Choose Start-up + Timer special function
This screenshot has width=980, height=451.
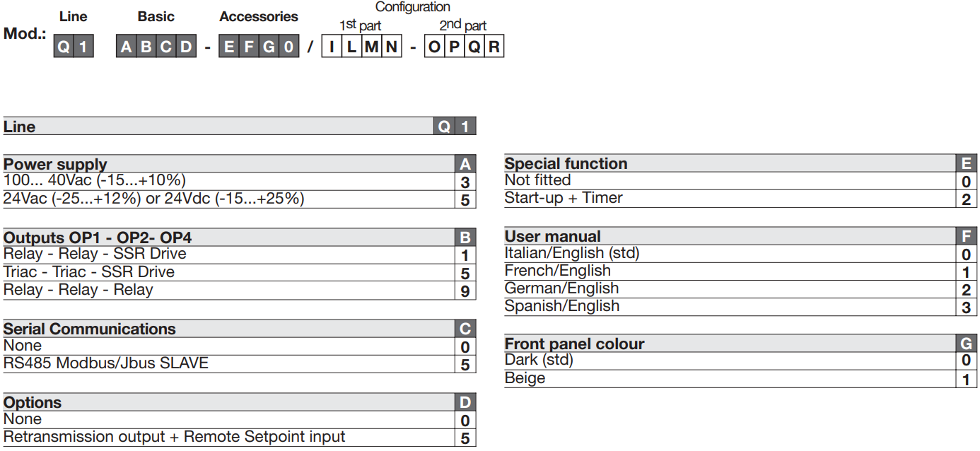(740, 199)
